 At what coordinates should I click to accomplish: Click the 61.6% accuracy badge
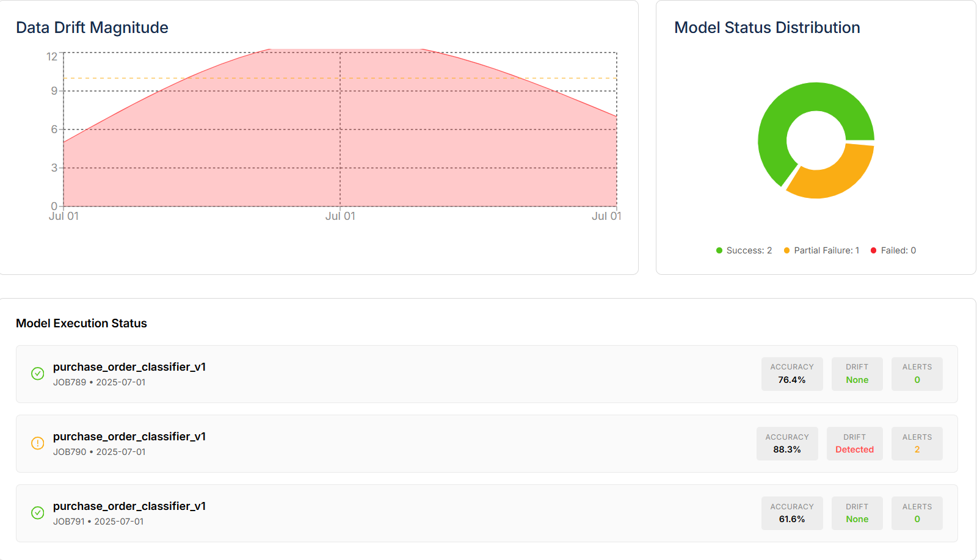click(x=791, y=513)
